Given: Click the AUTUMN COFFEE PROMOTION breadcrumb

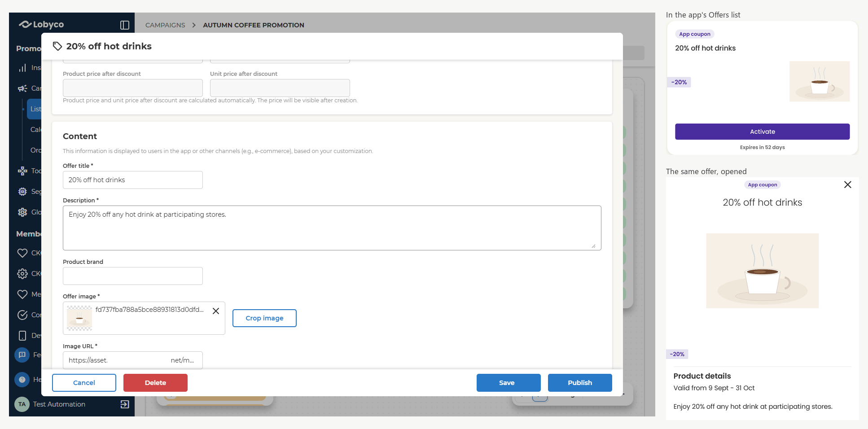Looking at the screenshot, I should (x=254, y=25).
